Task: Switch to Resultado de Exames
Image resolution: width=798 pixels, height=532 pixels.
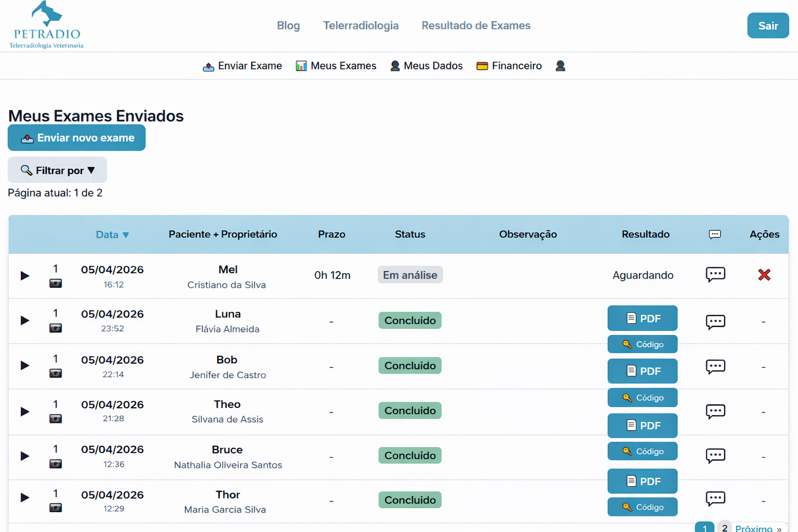Action: (475, 25)
